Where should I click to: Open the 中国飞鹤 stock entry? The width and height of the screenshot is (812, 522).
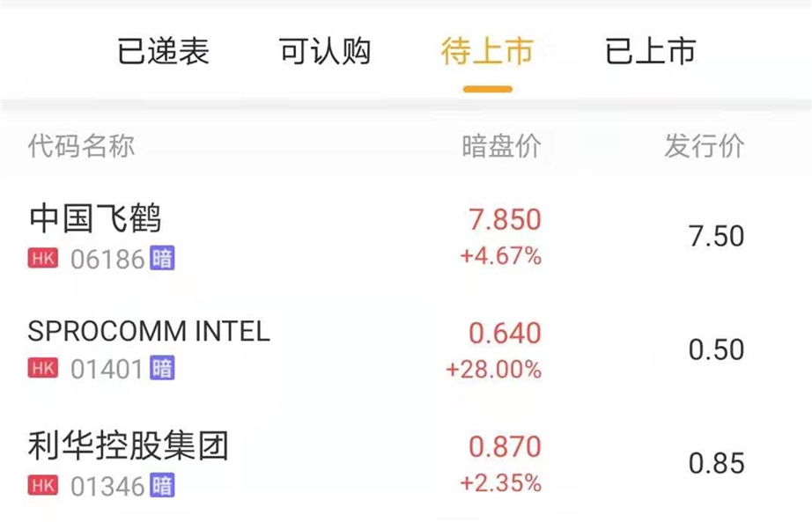(95, 218)
